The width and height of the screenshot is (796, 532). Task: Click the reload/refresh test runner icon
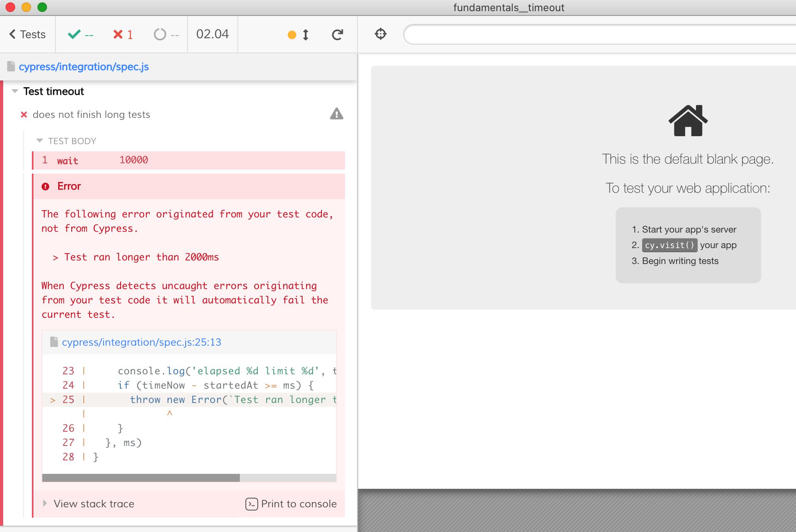(x=337, y=34)
